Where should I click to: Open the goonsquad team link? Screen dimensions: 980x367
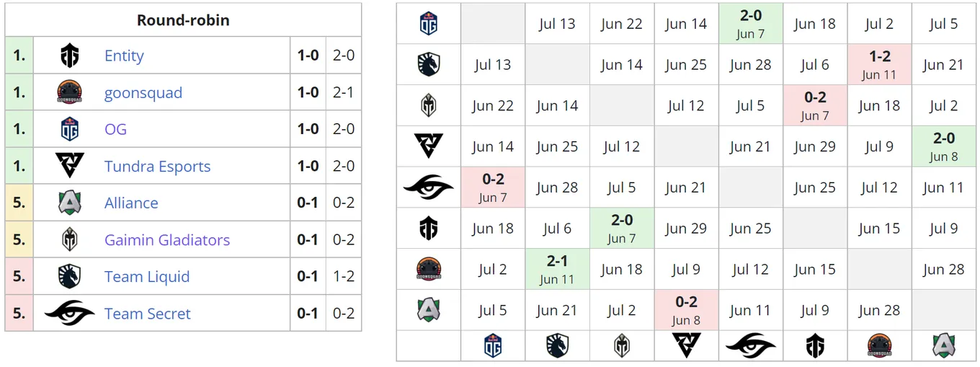pos(143,93)
